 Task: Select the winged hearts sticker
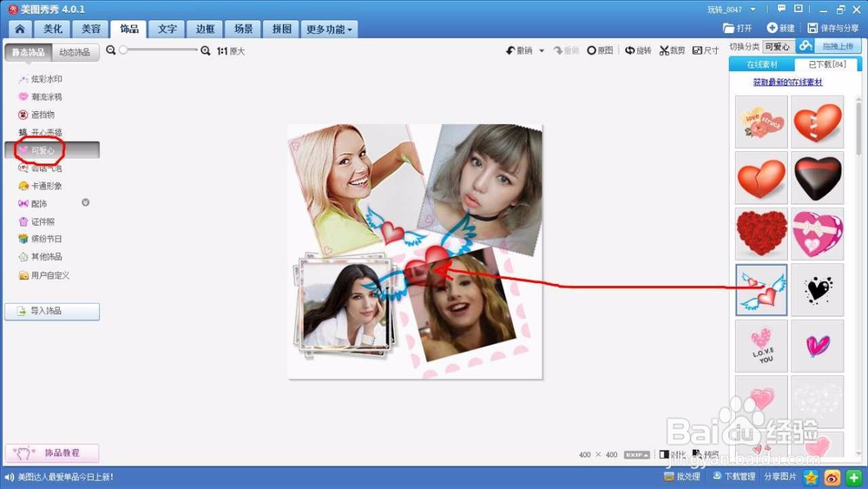pos(762,290)
